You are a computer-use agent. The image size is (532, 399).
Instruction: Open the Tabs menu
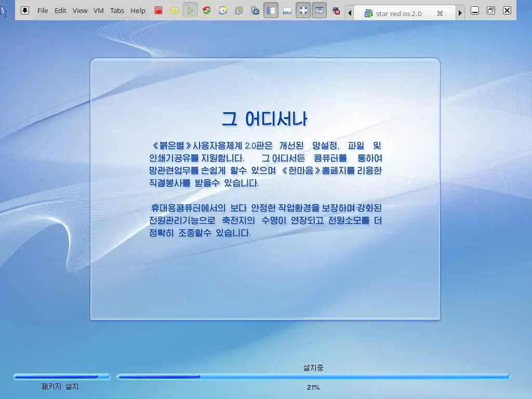tap(117, 10)
